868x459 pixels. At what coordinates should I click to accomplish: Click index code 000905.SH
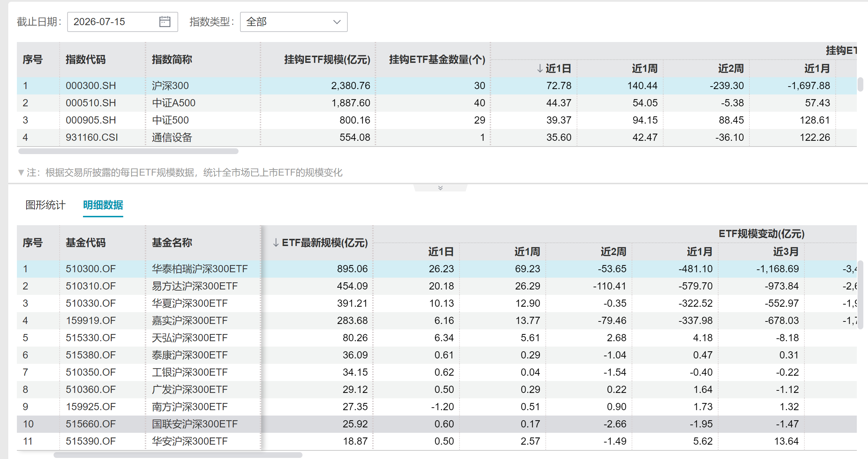[91, 120]
